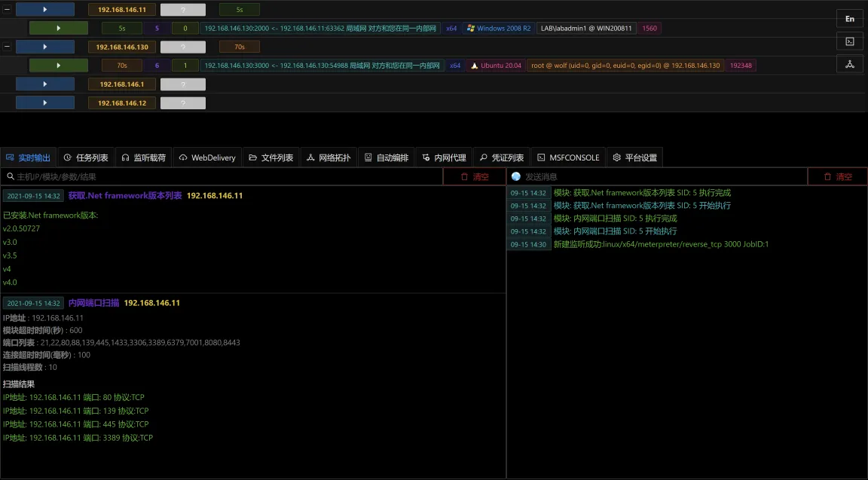Image resolution: width=868 pixels, height=480 pixels.
Task: Click the 主机IP/模块/参数/结果 search field
Action: click(x=222, y=176)
